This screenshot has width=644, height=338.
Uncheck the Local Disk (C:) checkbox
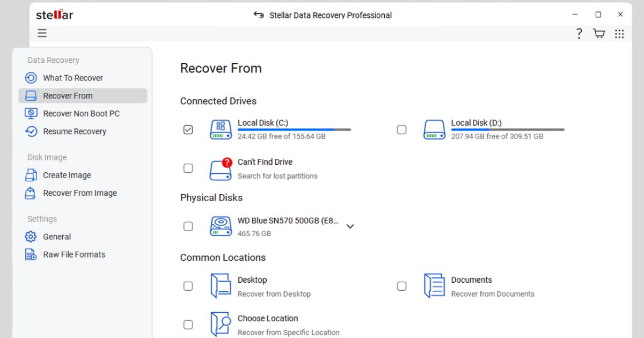coord(188,129)
